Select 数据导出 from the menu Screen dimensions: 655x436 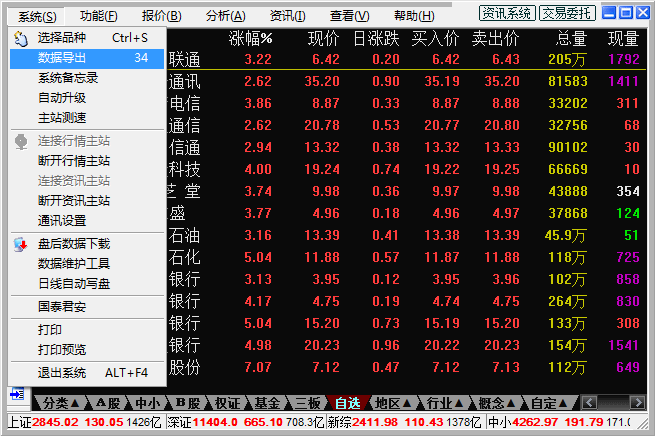click(87, 58)
